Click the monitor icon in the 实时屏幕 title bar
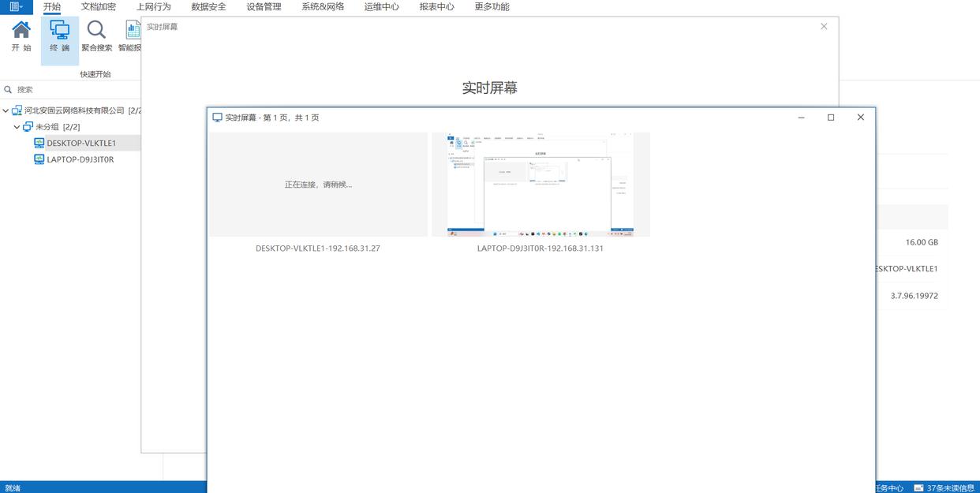 click(217, 118)
